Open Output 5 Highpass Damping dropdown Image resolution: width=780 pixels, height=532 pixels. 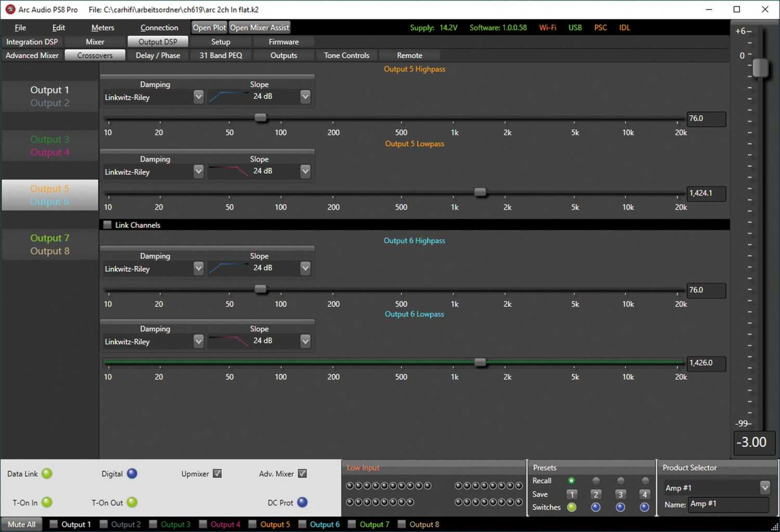coord(198,97)
